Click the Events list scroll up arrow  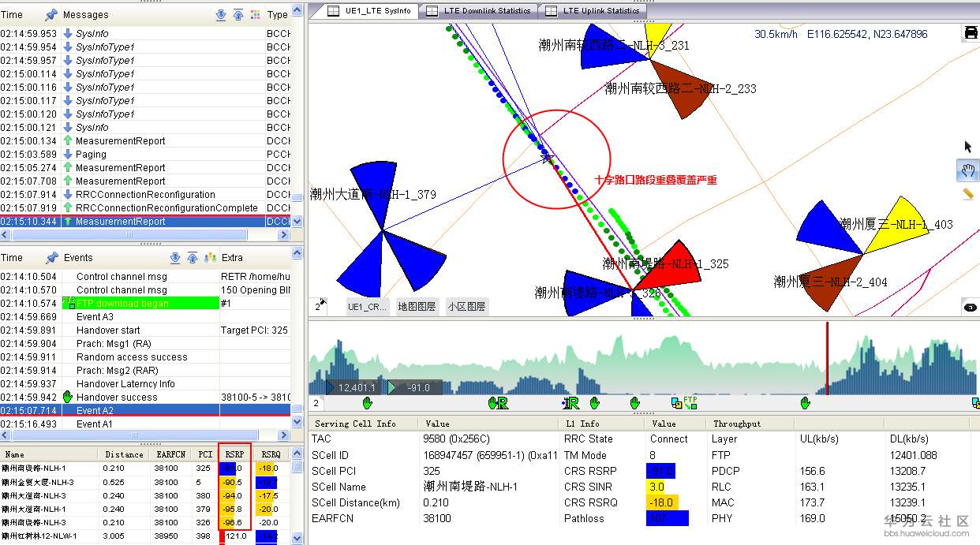(297, 252)
